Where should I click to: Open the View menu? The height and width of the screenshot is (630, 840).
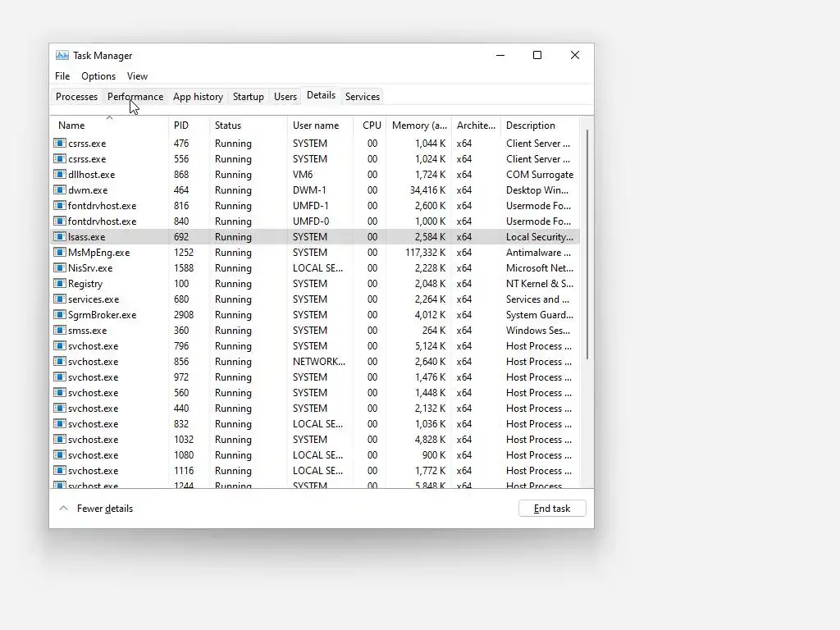(x=137, y=76)
